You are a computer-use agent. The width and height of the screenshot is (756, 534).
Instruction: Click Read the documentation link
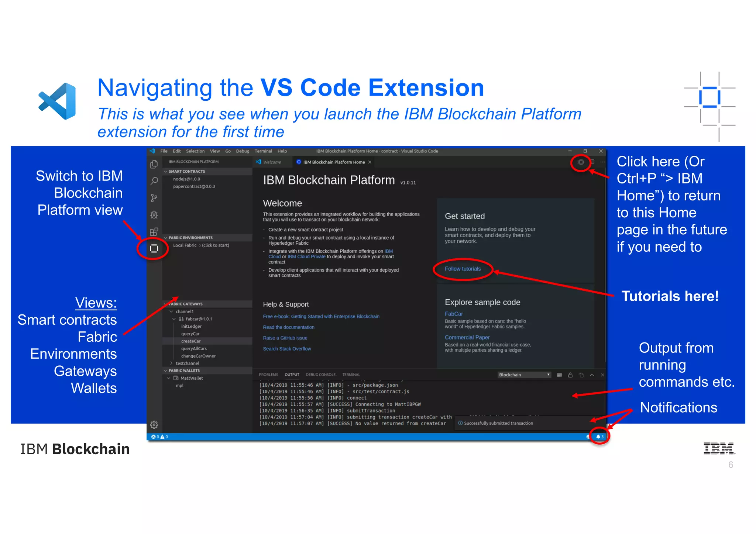(289, 327)
